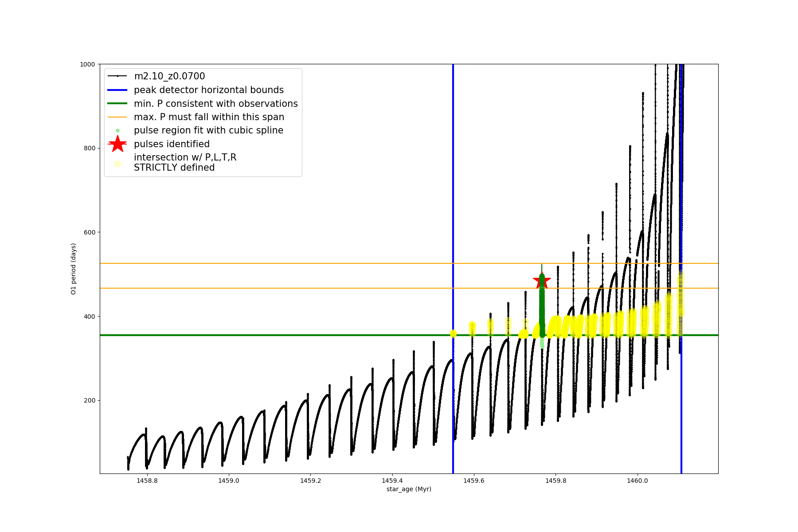
Task: Click the 1458.8 x-axis tick label
Action: pyautogui.click(x=147, y=481)
